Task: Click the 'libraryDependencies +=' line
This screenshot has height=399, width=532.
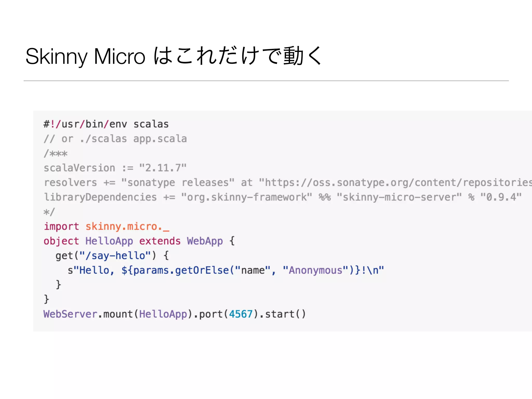Action: click(x=283, y=197)
